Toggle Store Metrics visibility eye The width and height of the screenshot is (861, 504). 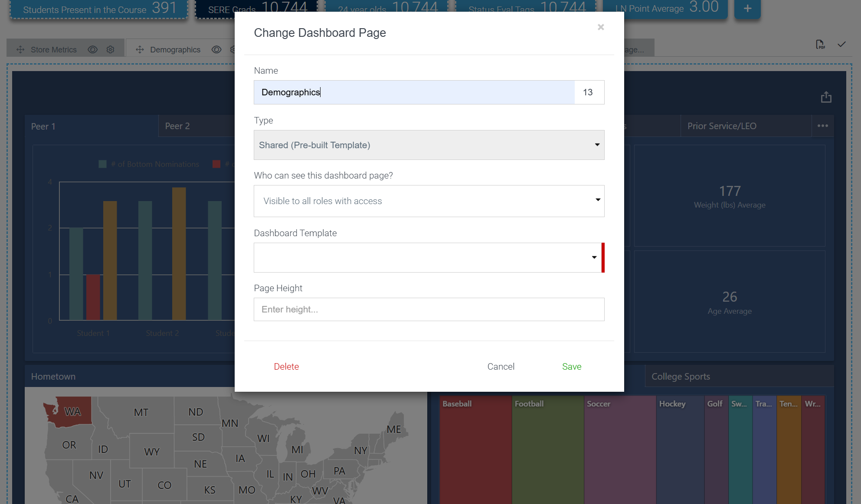92,50
